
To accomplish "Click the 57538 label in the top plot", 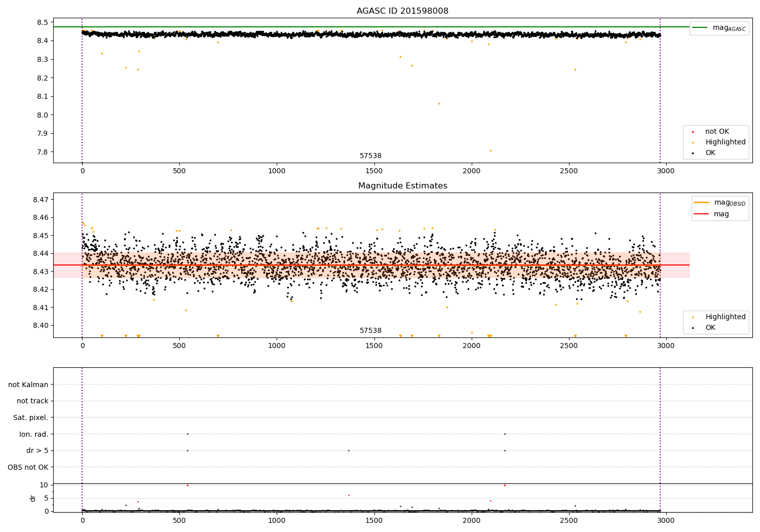I will point(370,156).
